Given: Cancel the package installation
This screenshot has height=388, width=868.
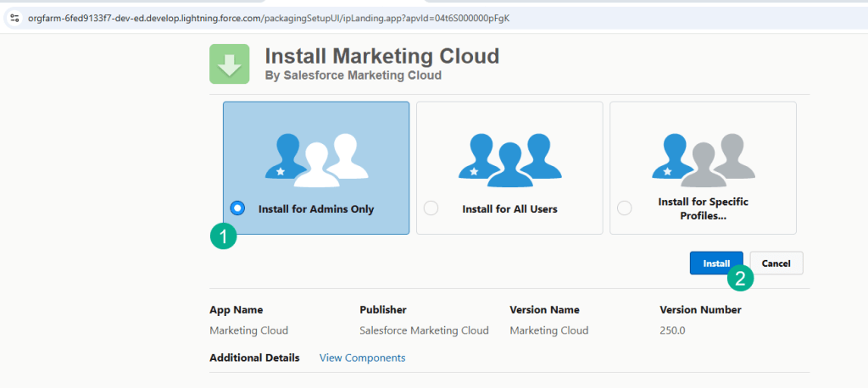Looking at the screenshot, I should coord(776,263).
